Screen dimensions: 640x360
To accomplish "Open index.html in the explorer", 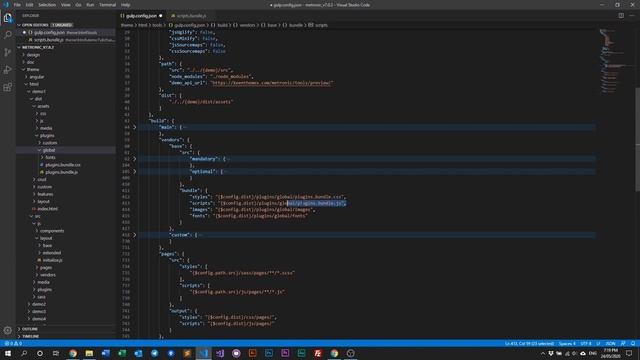I will point(47,209).
